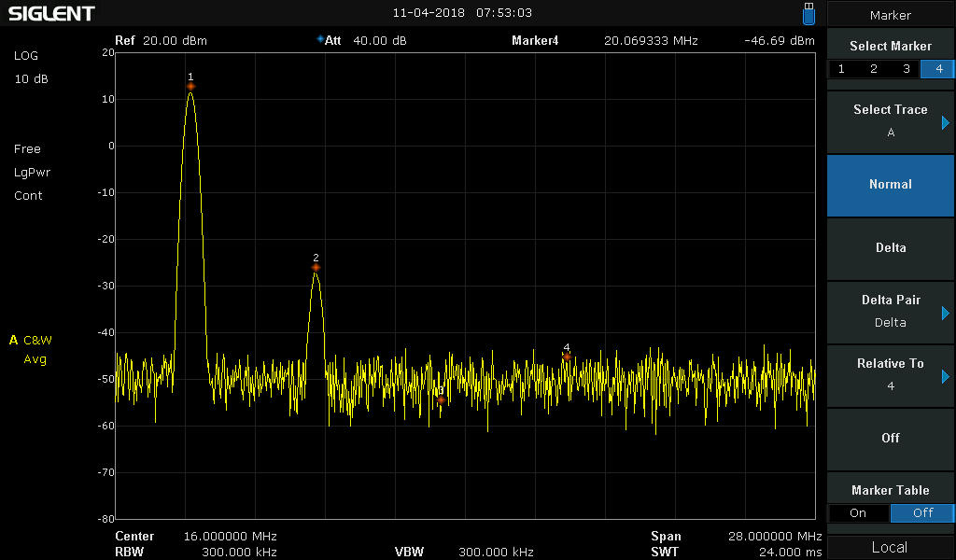The width and height of the screenshot is (956, 560).
Task: Click the marker amplitude -46.69 dBm
Action: 780,41
